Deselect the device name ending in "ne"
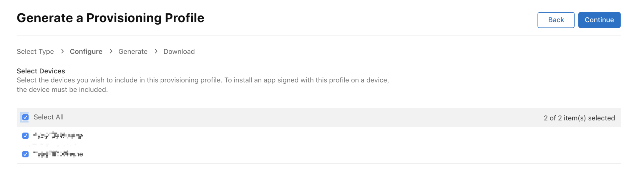 pyautogui.click(x=25, y=154)
